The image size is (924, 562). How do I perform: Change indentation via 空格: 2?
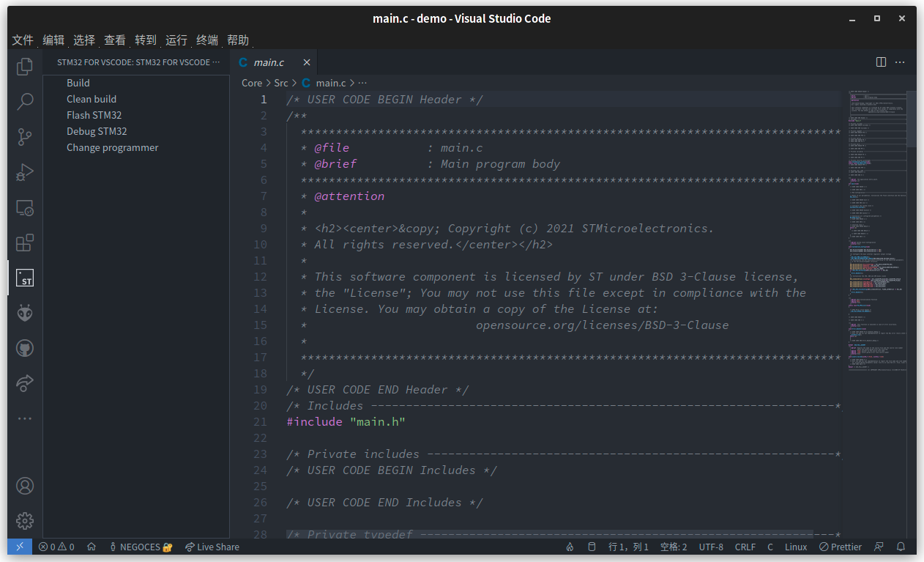click(674, 547)
